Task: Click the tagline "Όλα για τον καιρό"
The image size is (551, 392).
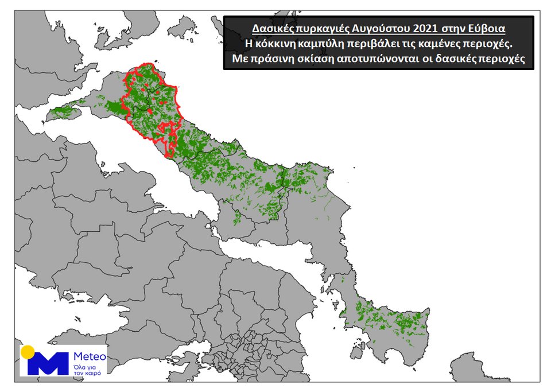Action: (88, 369)
